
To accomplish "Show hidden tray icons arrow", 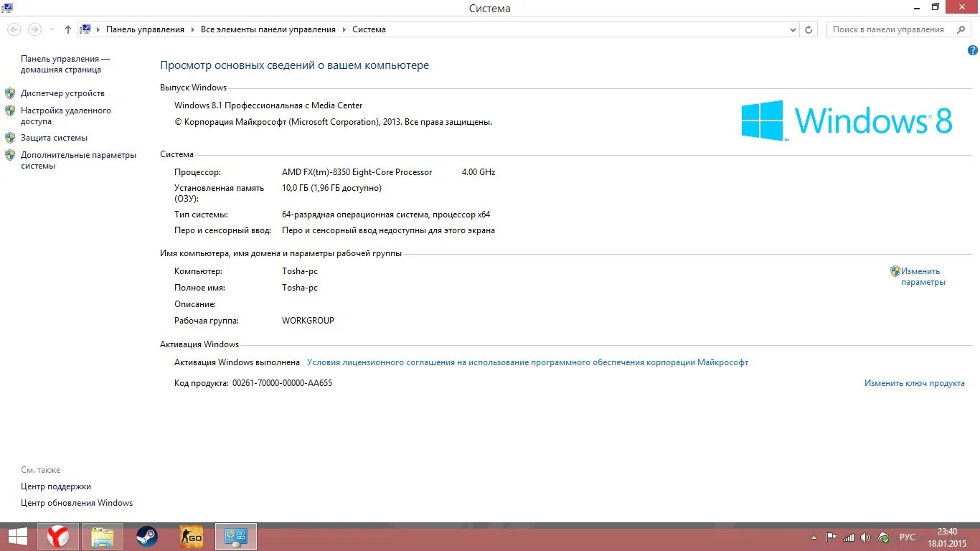I will click(x=814, y=537).
